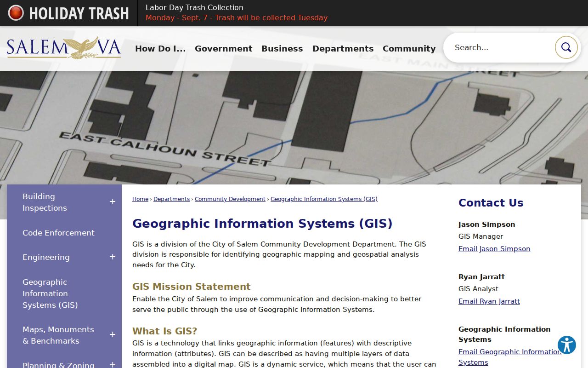Open the Departments menu
This screenshot has height=368, width=588.
(x=343, y=49)
